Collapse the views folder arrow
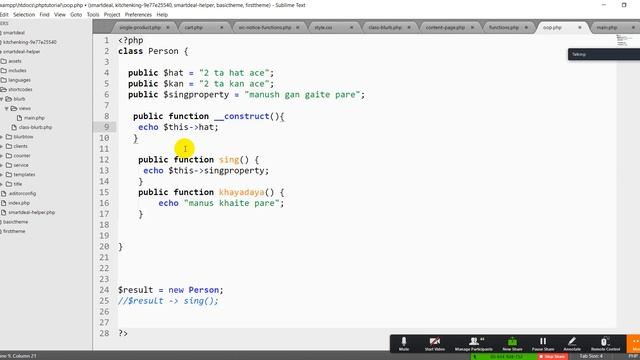 pos(7,109)
